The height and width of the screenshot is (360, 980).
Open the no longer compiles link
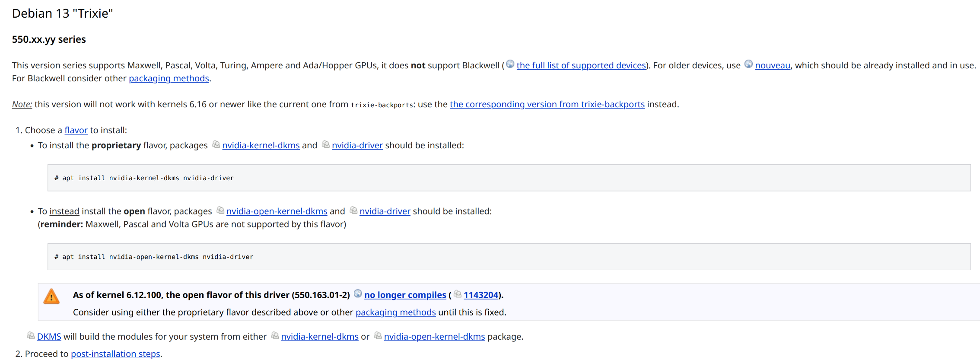405,295
